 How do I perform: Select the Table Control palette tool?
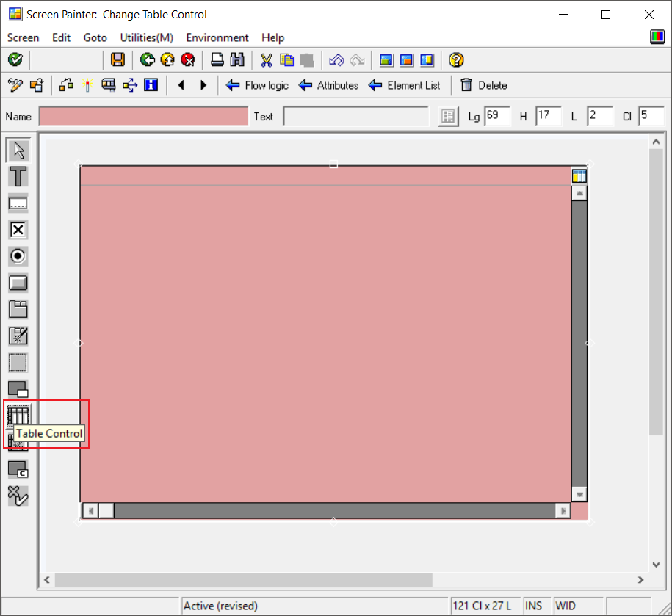[x=18, y=415]
